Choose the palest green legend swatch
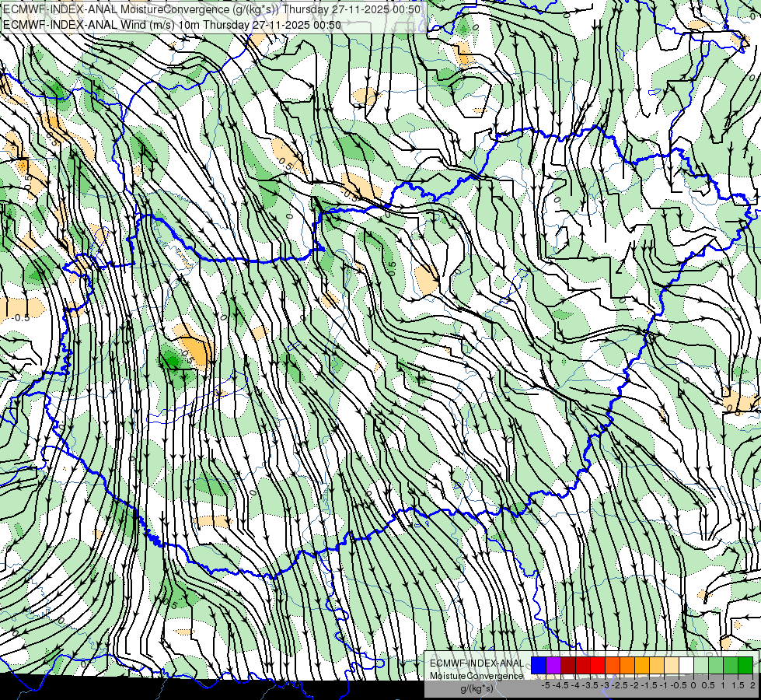This screenshot has width=761, height=700. [x=701, y=665]
